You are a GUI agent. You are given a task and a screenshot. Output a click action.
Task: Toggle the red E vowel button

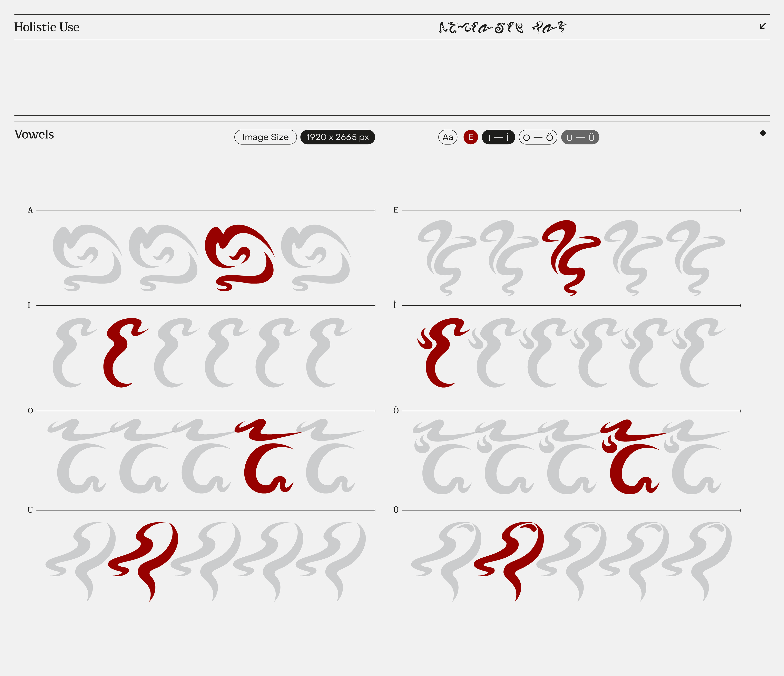click(x=471, y=137)
